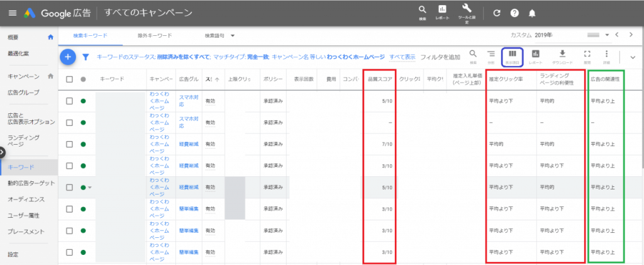
Task: Click the すべて表示 link
Action: (x=402, y=57)
